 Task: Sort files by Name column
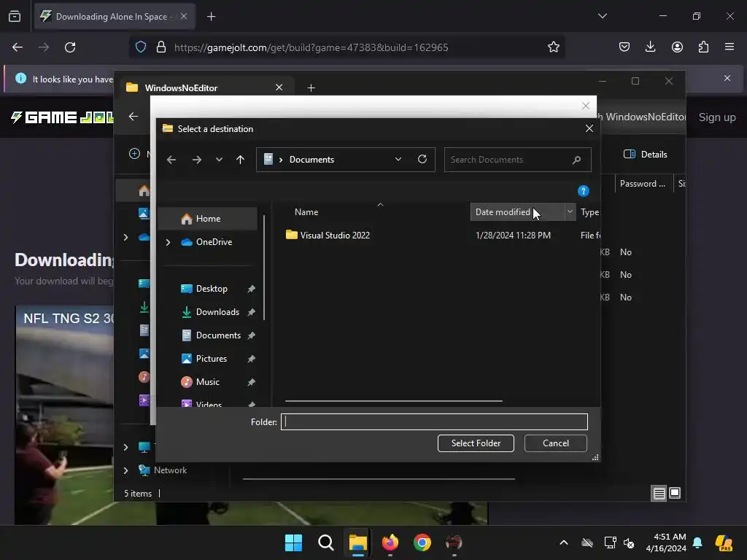tap(306, 212)
